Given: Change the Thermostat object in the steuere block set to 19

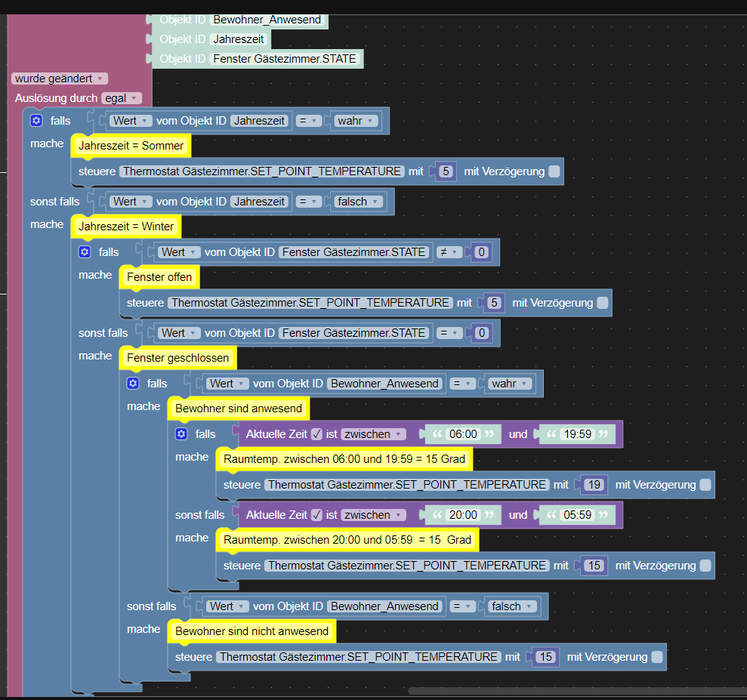Looking at the screenshot, I should [x=407, y=485].
